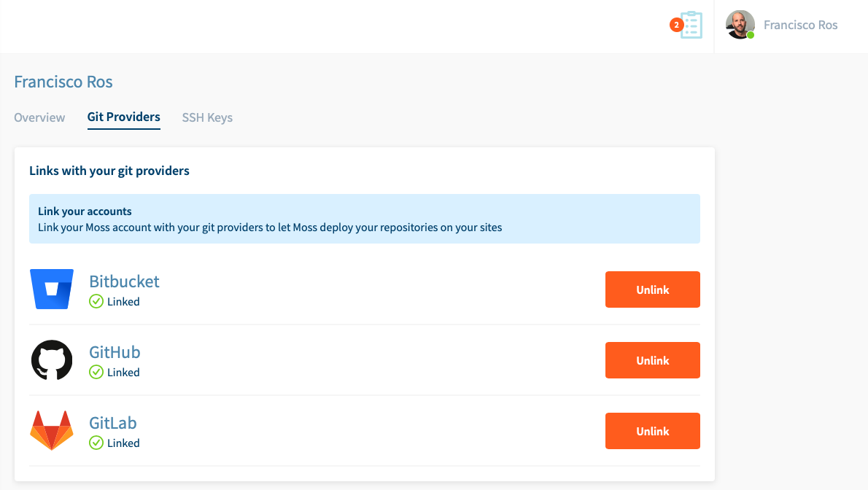
Task: Click Francisco Ros profile avatar photo
Action: click(740, 25)
